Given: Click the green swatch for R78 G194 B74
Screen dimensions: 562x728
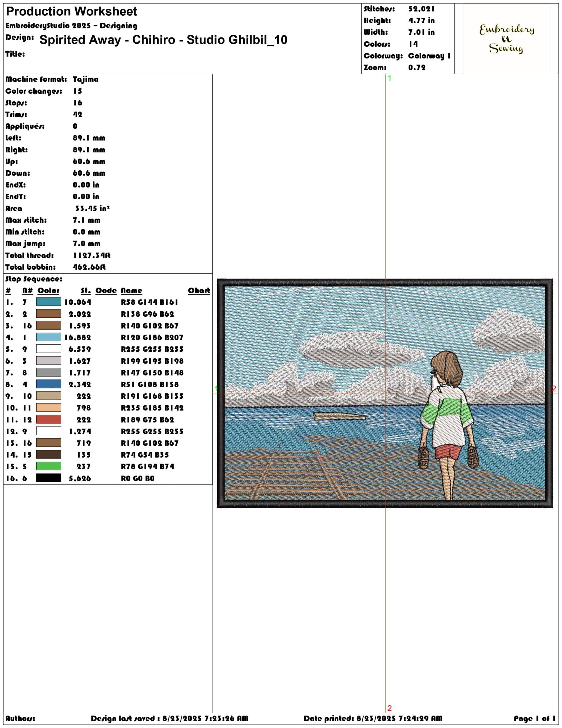Looking at the screenshot, I should click(49, 466).
